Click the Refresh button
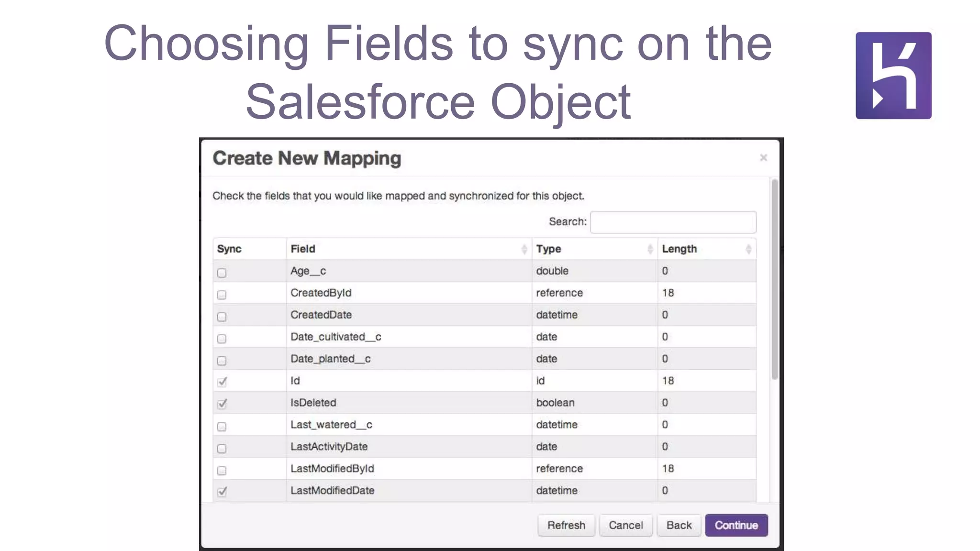Screen dimensions: 980x551 point(566,525)
